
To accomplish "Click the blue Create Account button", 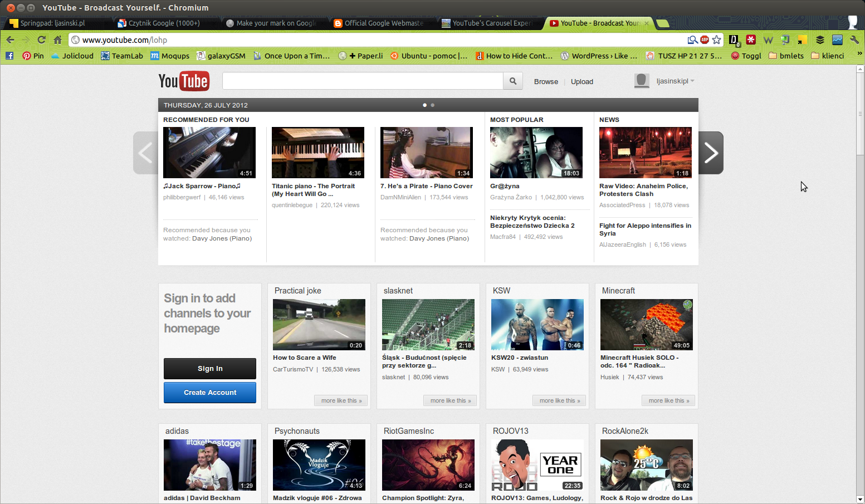I will click(210, 393).
